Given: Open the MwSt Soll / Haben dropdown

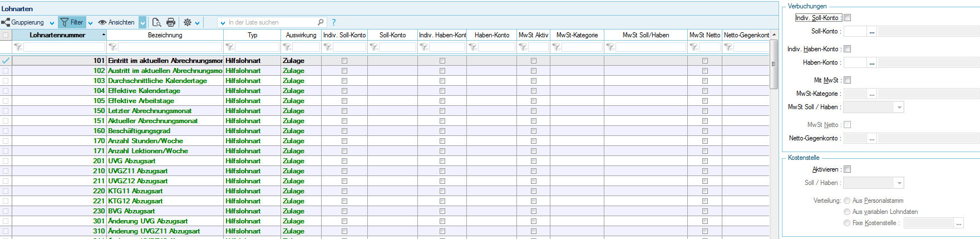Looking at the screenshot, I should pyautogui.click(x=899, y=107).
